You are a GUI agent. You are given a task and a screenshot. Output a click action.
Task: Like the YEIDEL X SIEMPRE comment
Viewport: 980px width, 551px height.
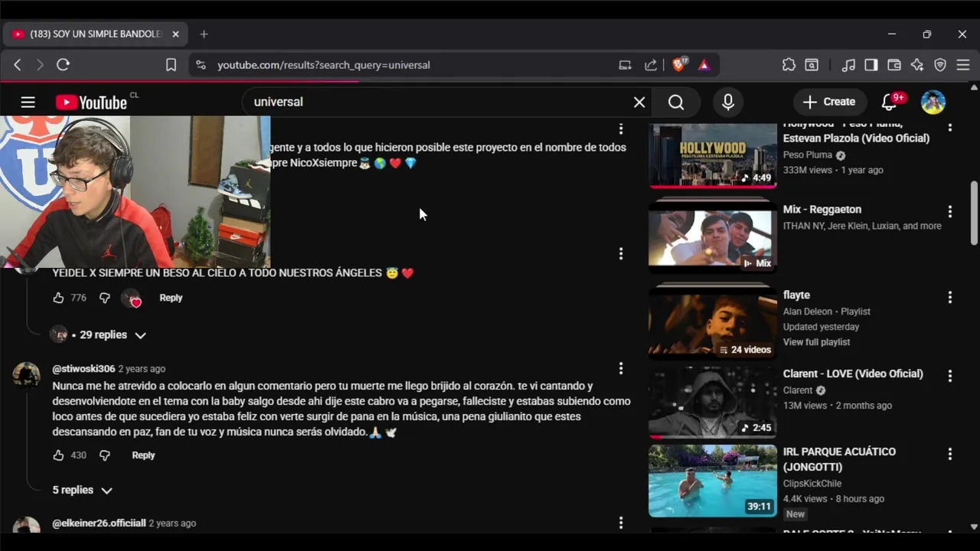click(x=58, y=298)
